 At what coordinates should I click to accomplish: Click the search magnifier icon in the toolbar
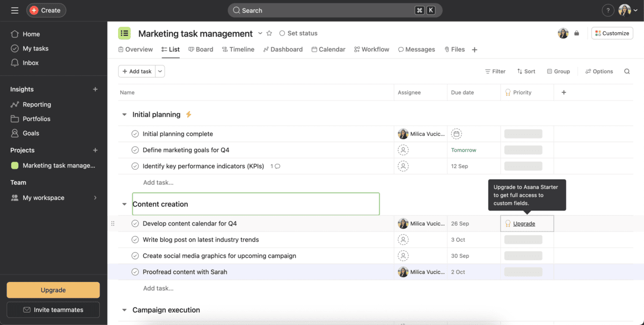click(x=627, y=71)
